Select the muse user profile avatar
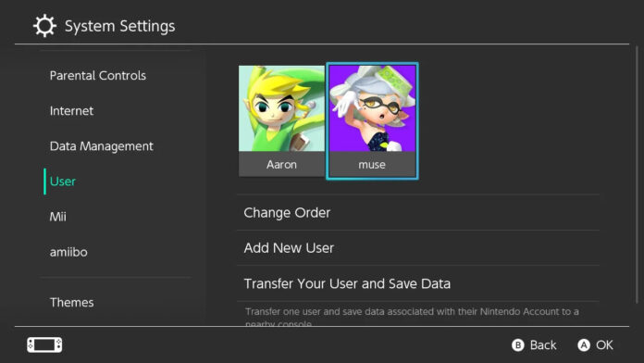The image size is (644, 363). pyautogui.click(x=372, y=108)
